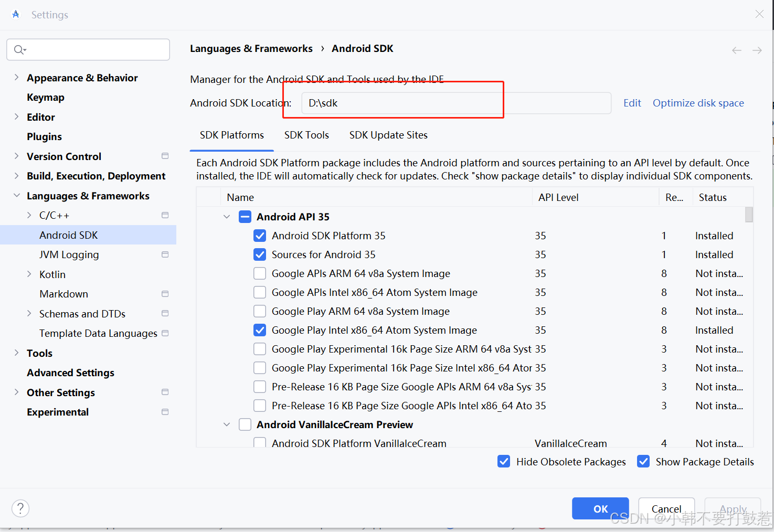Expand the Kotlin section in the sidebar
Viewport: 774px width, 532px height.
click(x=30, y=274)
